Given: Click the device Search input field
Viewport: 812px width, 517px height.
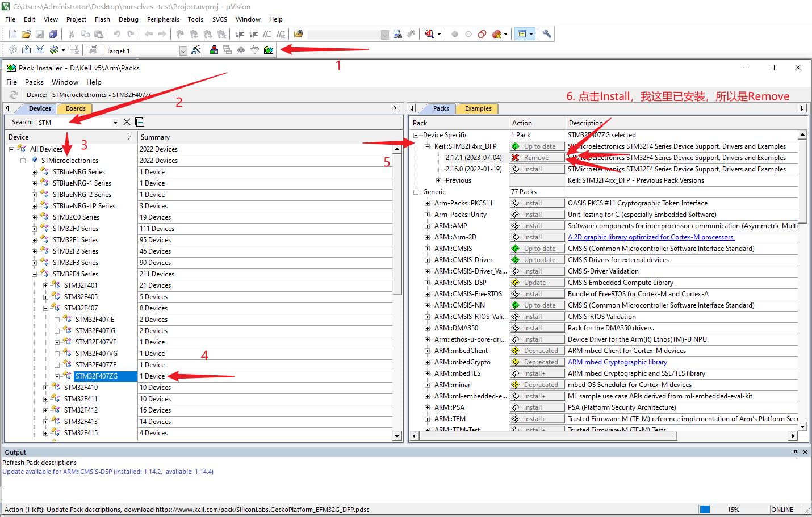Looking at the screenshot, I should click(x=74, y=122).
